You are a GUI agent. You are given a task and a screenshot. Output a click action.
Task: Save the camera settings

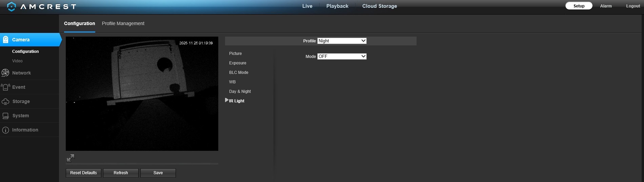tap(158, 173)
